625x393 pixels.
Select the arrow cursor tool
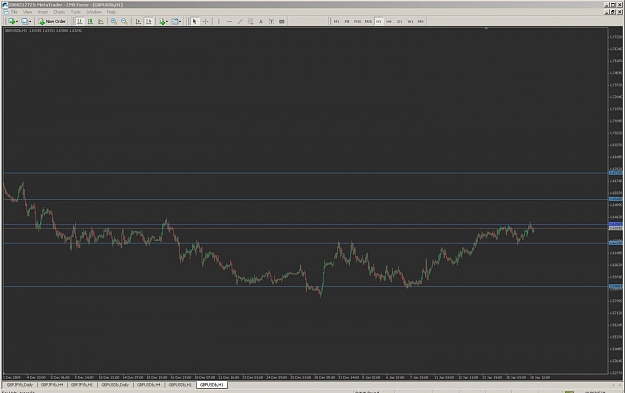(x=195, y=22)
